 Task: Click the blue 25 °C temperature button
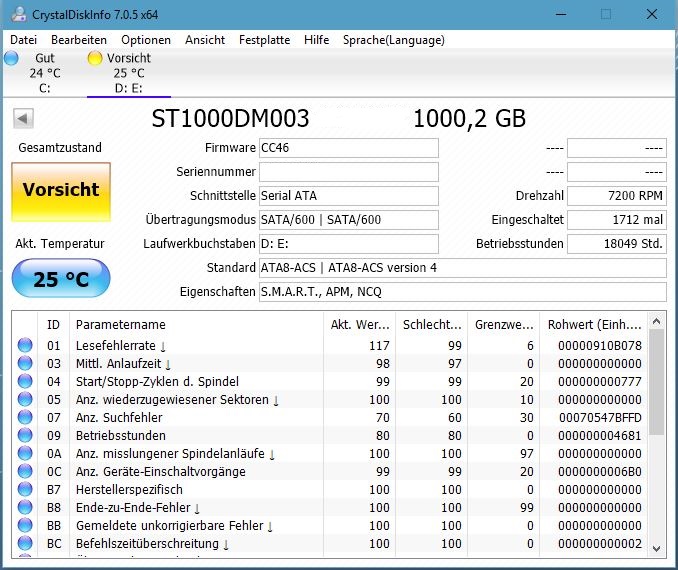[61, 278]
